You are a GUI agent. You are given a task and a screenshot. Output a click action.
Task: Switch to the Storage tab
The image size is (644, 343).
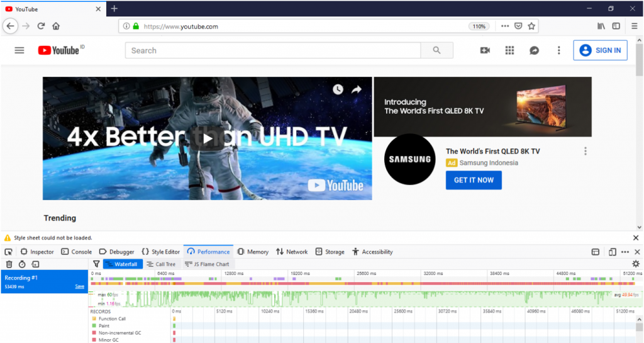tap(330, 252)
